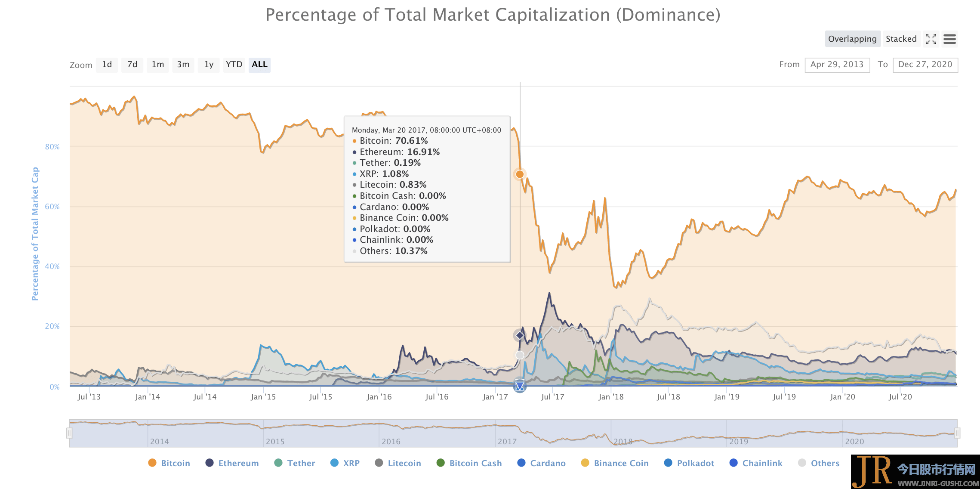This screenshot has width=980, height=489.
Task: Click the tooltip Ethereum: 16.91% line
Action: click(x=396, y=152)
